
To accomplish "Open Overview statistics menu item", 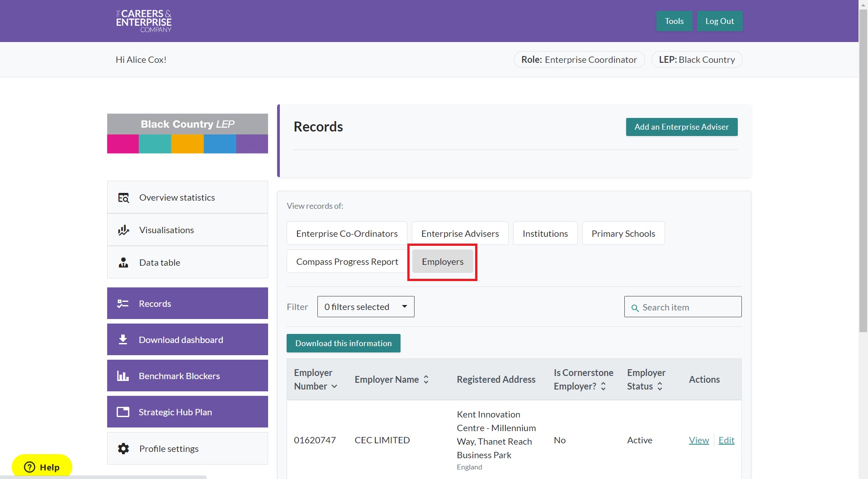I will [x=188, y=197].
